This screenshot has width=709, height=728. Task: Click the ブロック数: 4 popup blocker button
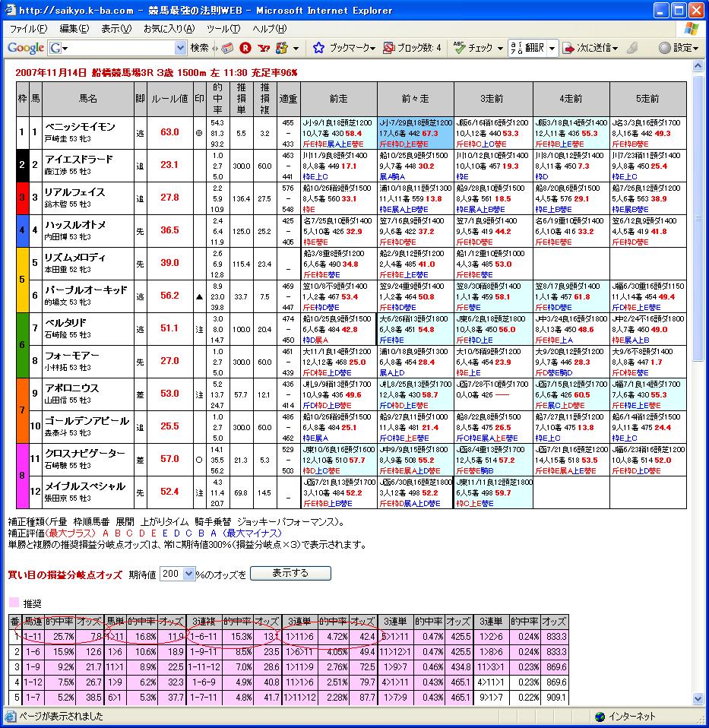(x=412, y=48)
